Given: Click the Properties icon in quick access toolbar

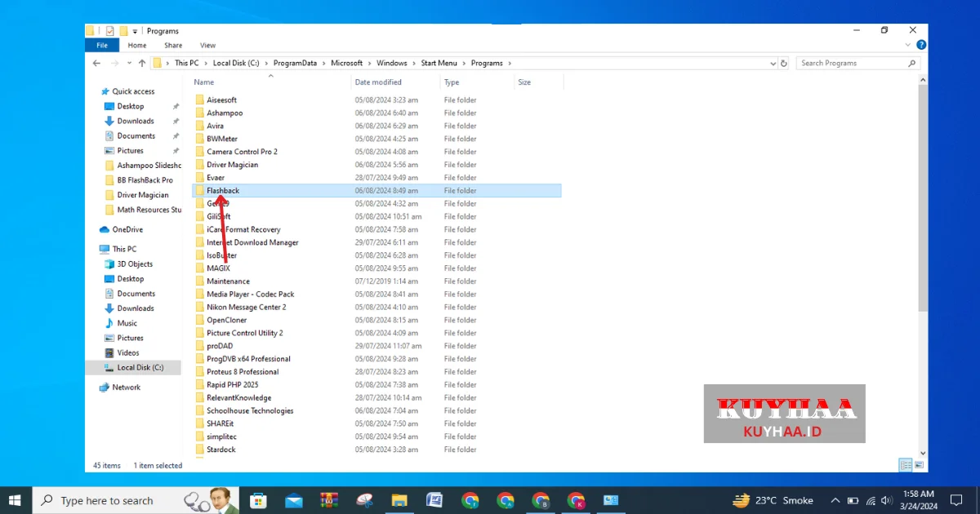Looking at the screenshot, I should 109,31.
